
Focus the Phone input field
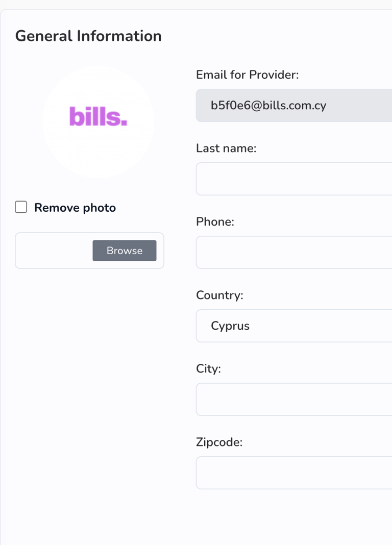point(294,253)
